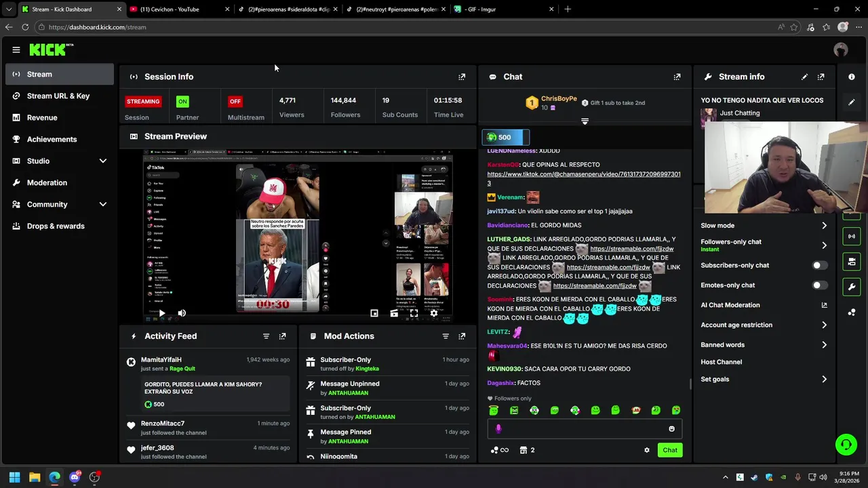Pop out the Stream info panel

(821, 77)
